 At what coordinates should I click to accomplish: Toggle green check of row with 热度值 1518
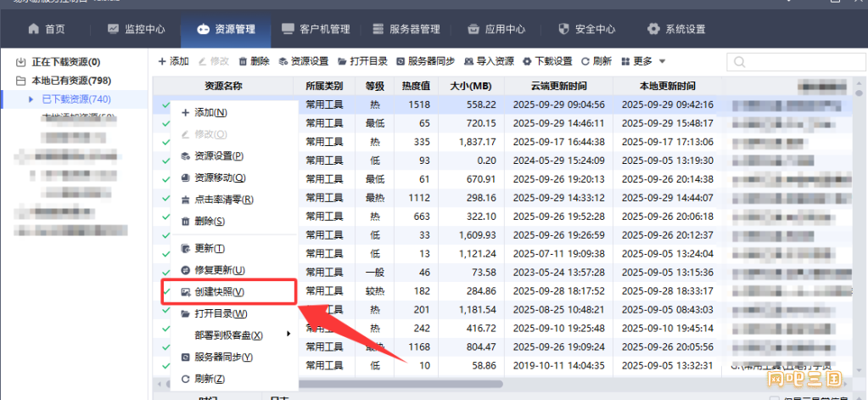pos(166,105)
